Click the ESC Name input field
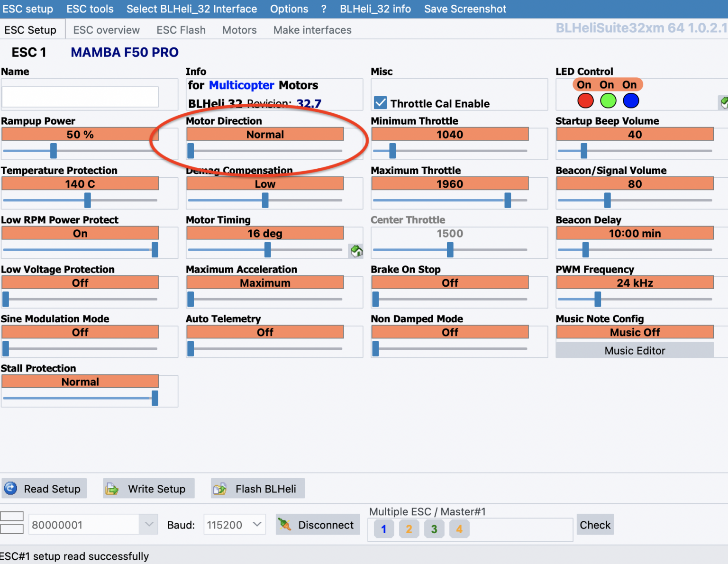Screen dimensions: 728x564 coord(80,97)
